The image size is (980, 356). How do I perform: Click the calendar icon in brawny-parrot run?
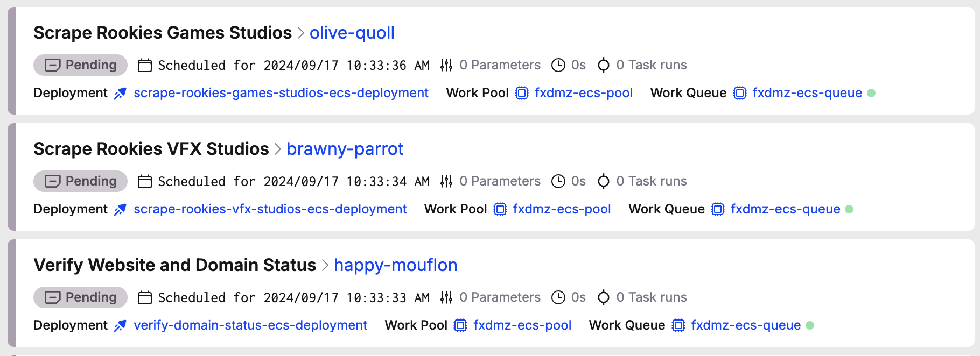click(145, 182)
